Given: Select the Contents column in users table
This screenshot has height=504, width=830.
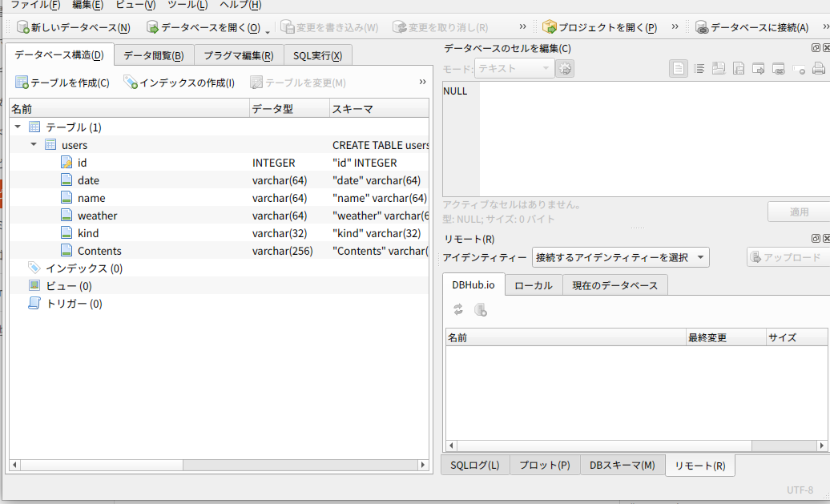Looking at the screenshot, I should tap(99, 251).
